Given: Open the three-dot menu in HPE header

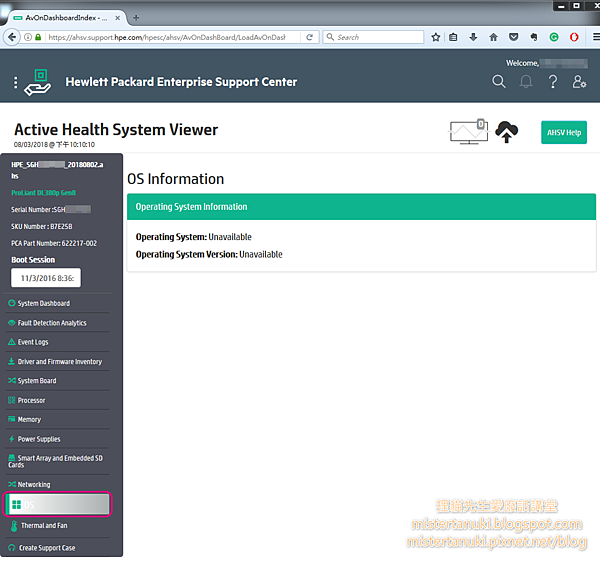Looking at the screenshot, I should [x=15, y=82].
